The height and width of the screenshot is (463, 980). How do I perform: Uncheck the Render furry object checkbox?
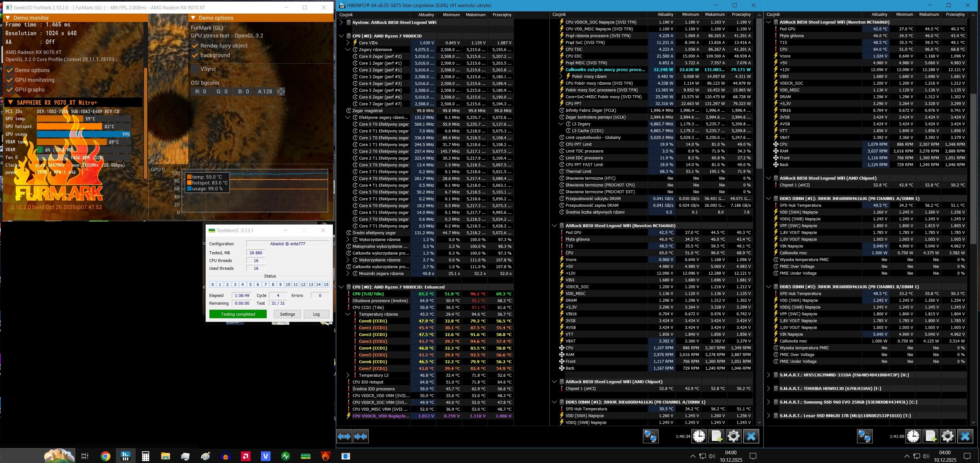[195, 46]
